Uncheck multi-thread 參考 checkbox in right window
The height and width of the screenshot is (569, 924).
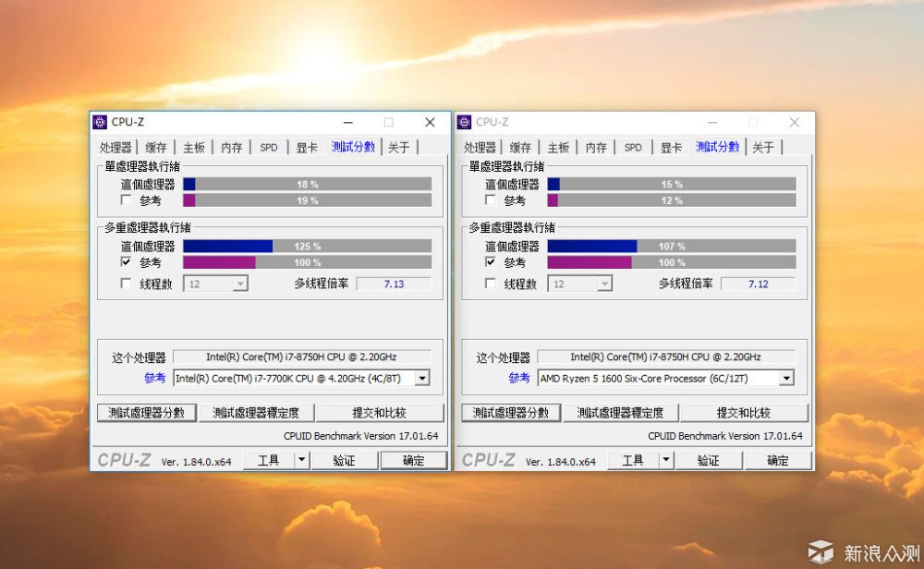point(491,261)
